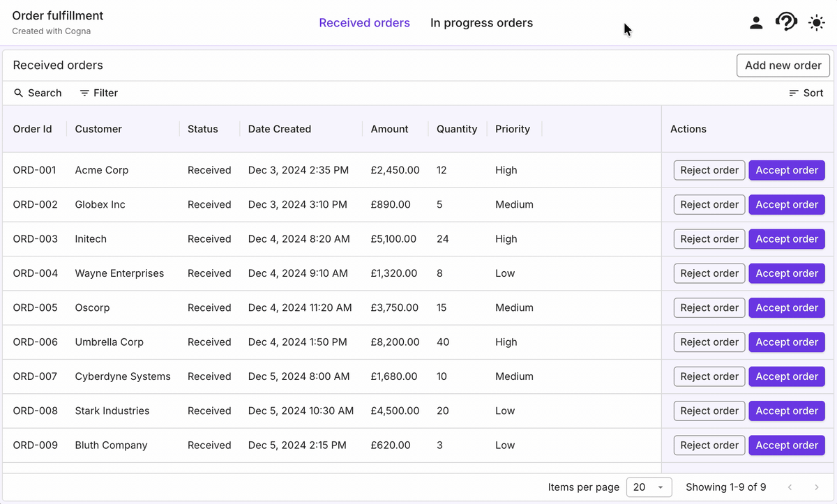Click Add new order button
Image resolution: width=837 pixels, height=504 pixels.
tap(783, 66)
